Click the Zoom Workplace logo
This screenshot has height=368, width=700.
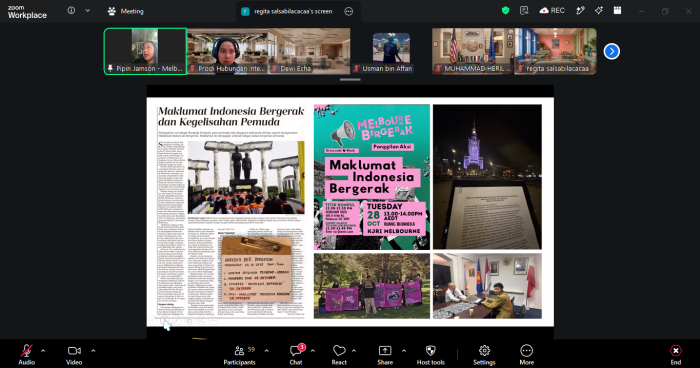point(27,12)
